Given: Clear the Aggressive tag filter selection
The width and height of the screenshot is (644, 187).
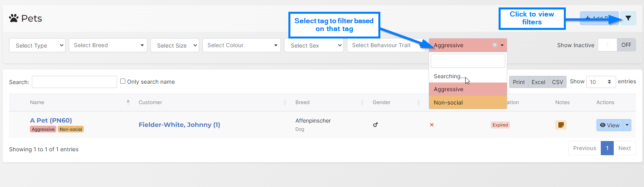Looking at the screenshot, I should [x=495, y=45].
